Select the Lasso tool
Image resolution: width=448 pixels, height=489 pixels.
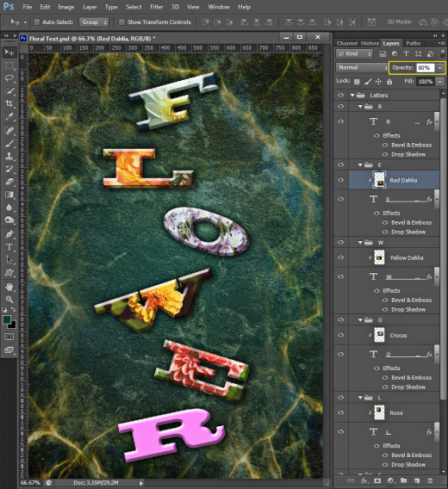tap(9, 78)
